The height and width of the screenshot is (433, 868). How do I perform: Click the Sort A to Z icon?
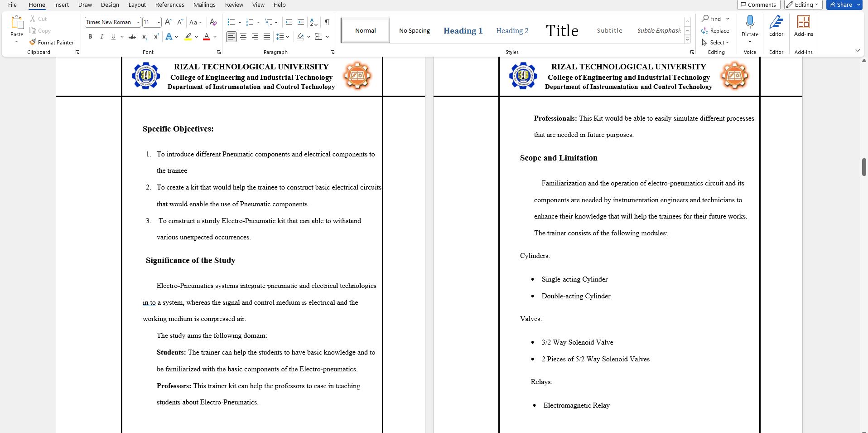point(313,22)
